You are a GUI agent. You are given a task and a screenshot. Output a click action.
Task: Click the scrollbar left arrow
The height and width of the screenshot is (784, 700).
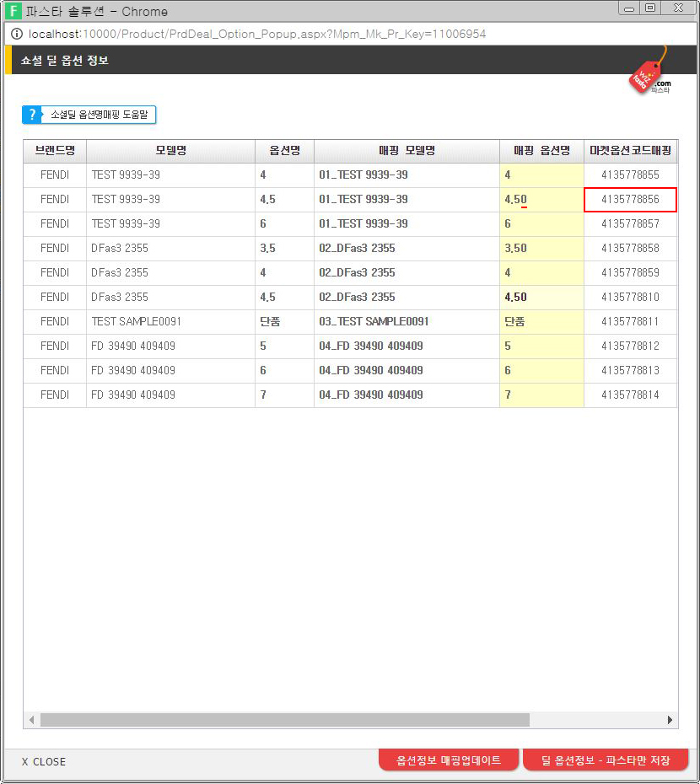(x=32, y=720)
